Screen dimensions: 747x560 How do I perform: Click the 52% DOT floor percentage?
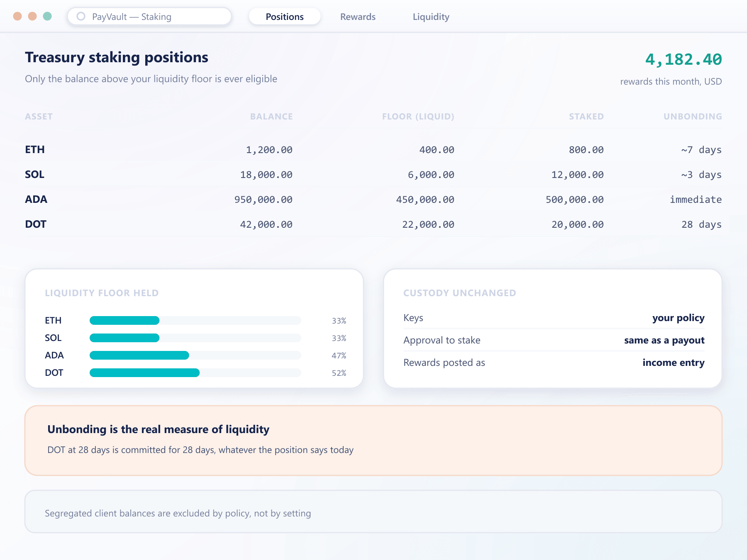click(x=339, y=373)
